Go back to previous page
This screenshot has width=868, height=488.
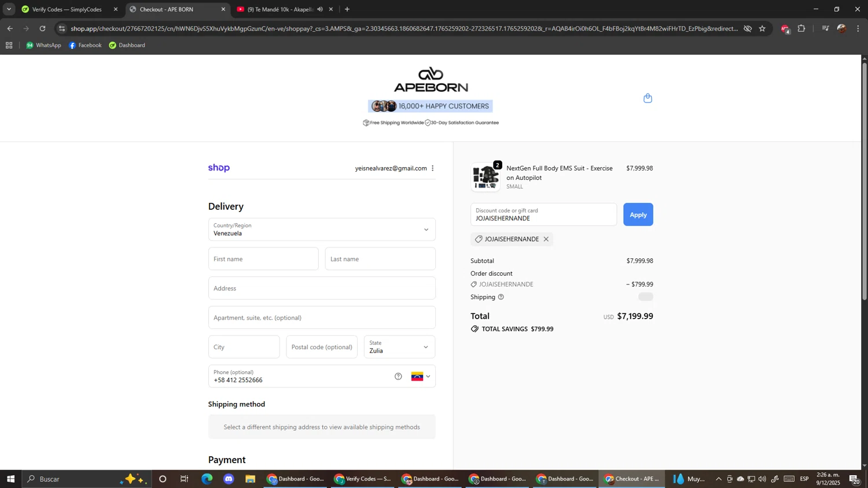click(x=10, y=28)
